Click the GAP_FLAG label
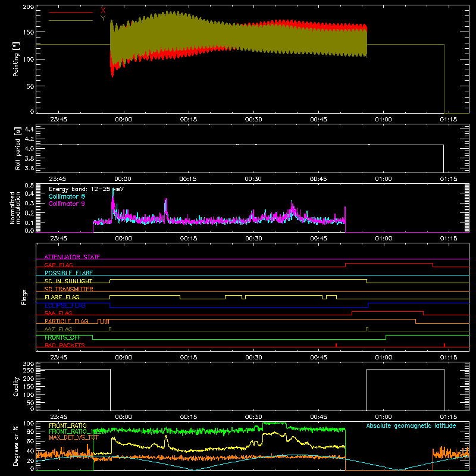This screenshot has height=476, width=476. click(x=58, y=265)
